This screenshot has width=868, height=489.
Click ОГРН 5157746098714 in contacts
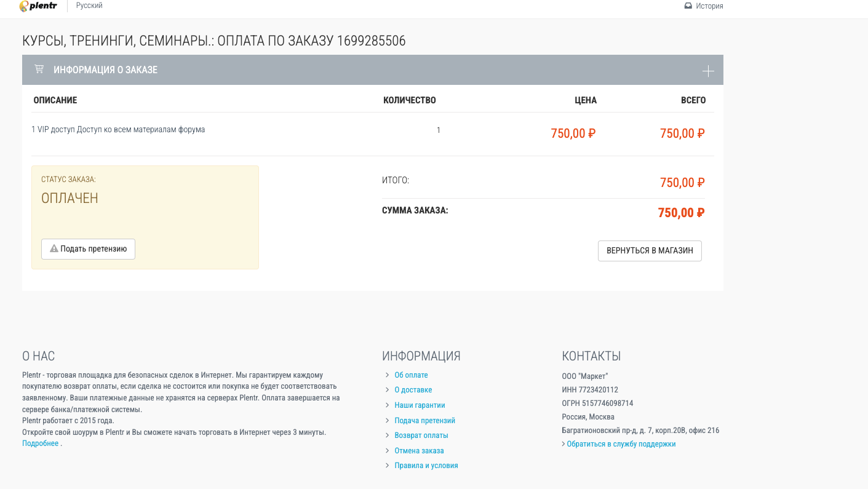click(x=597, y=404)
